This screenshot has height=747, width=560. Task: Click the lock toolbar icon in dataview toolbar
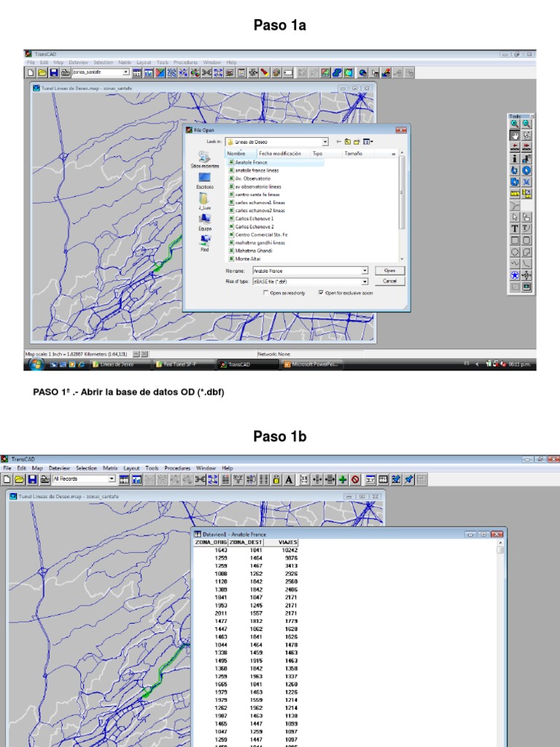[276, 480]
